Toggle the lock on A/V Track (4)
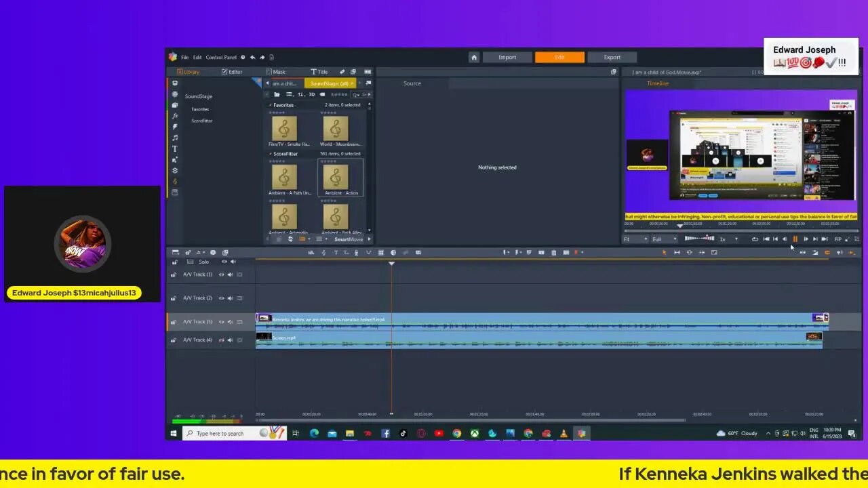Screen dimensions: 868x488 click(x=174, y=340)
